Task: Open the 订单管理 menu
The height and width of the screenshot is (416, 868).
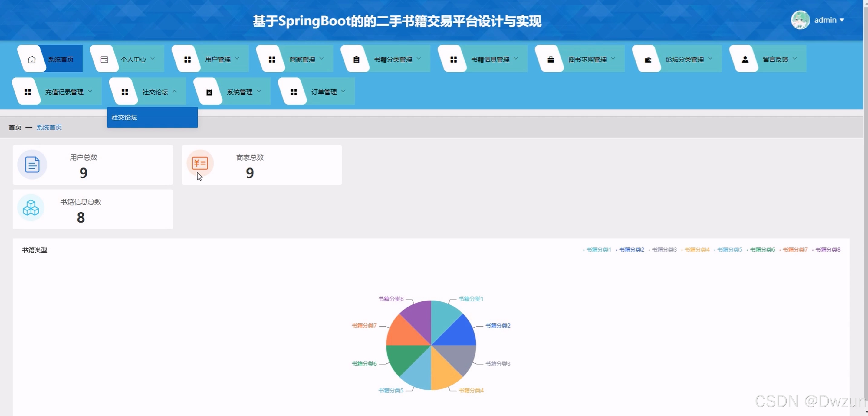Action: coord(324,92)
